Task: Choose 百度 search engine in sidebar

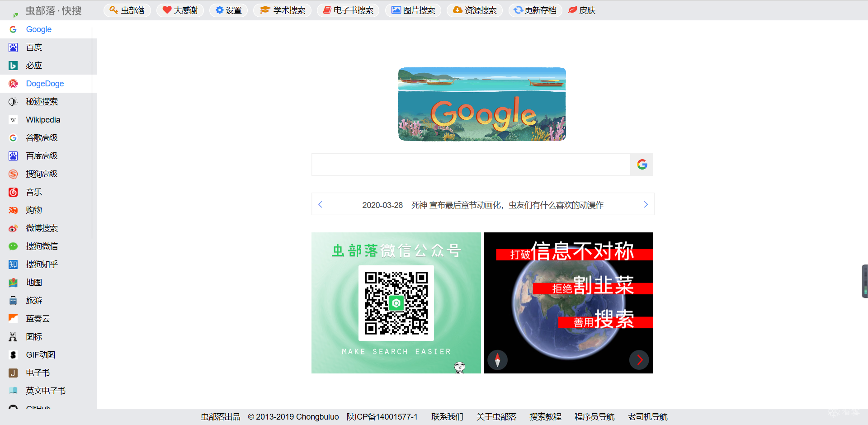Action: (48, 47)
